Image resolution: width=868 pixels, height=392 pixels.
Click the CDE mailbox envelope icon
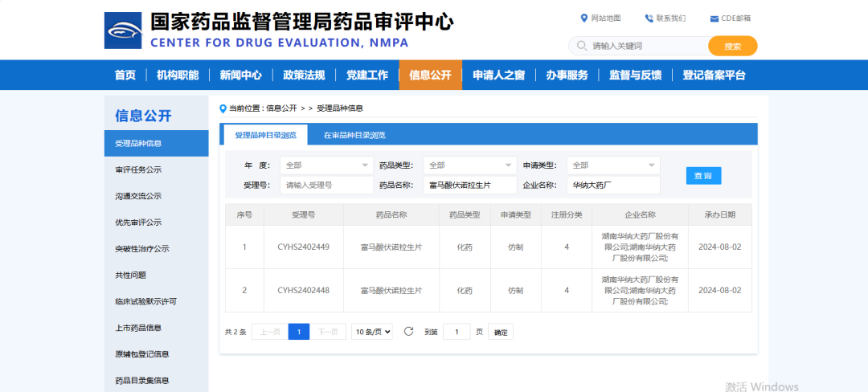(714, 18)
